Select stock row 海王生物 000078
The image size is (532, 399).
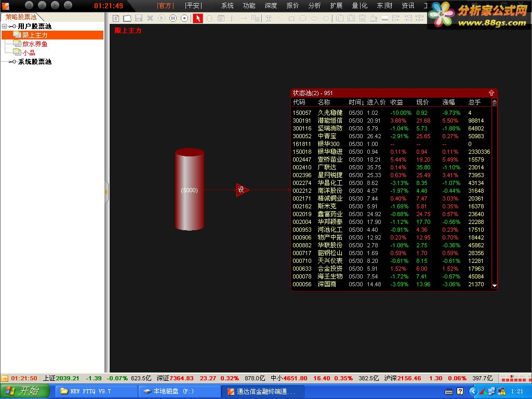[x=391, y=276]
